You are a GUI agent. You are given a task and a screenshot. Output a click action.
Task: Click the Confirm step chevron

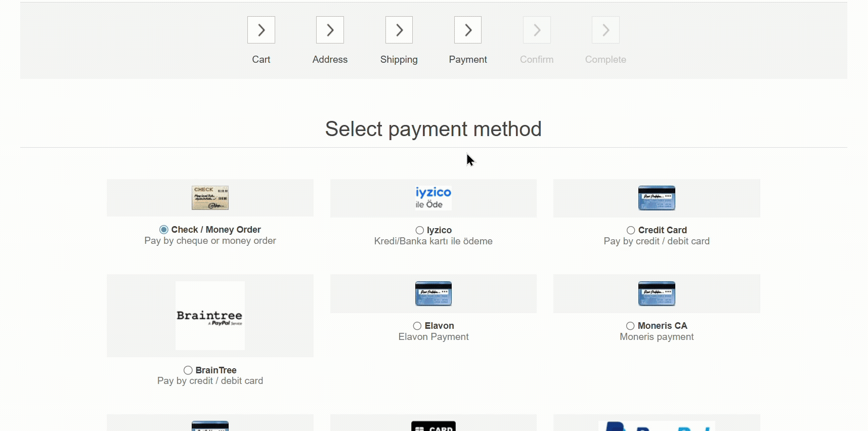coord(537,30)
